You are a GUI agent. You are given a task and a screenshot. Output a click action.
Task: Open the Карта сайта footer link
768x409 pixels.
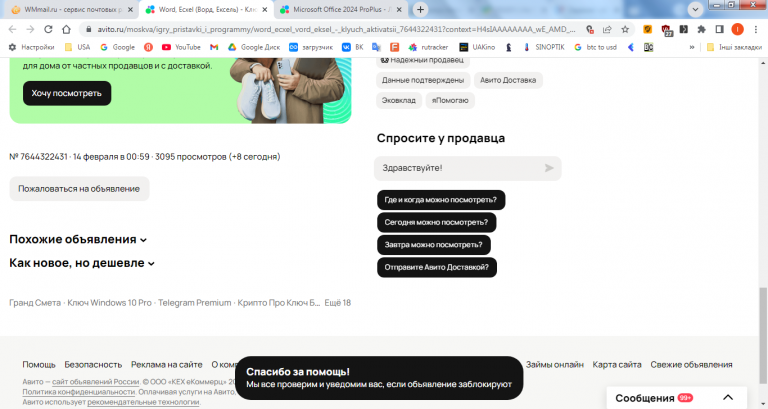click(x=617, y=364)
